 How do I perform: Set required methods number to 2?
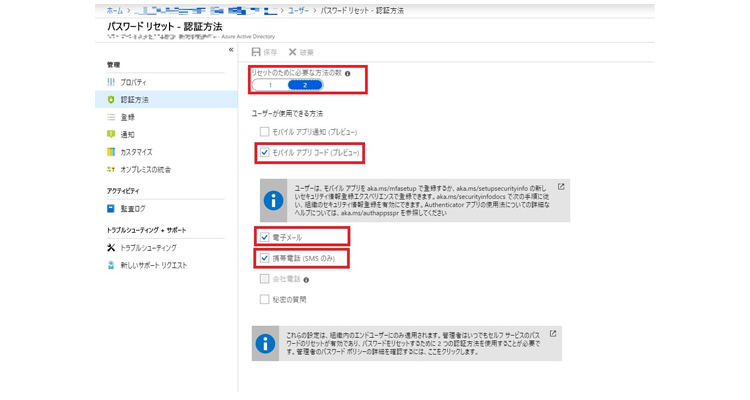(x=305, y=85)
